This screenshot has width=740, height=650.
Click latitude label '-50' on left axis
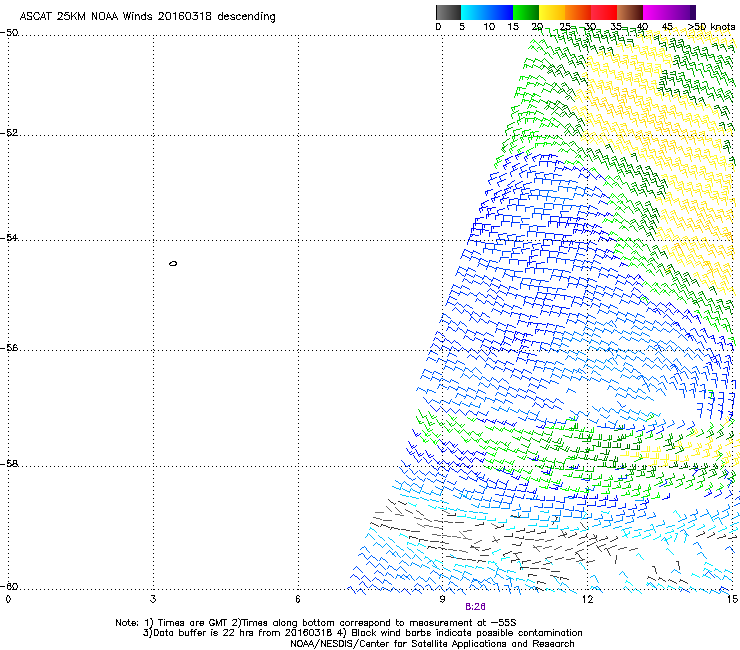pyautogui.click(x=9, y=33)
